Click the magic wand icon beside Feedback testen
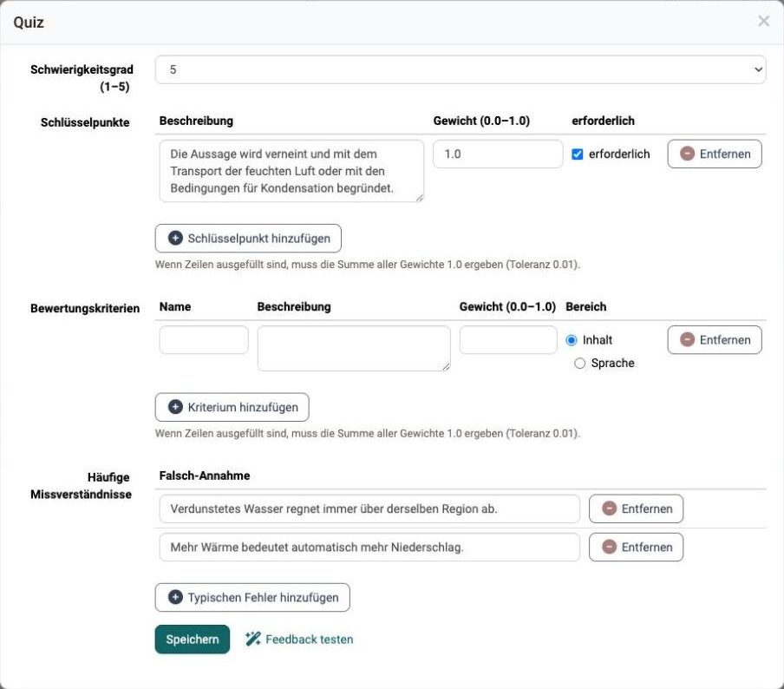The image size is (784, 689). pyautogui.click(x=252, y=639)
